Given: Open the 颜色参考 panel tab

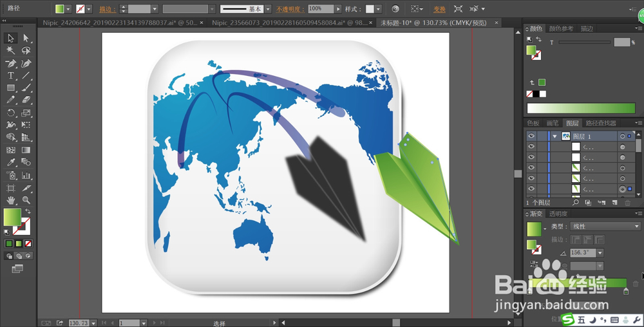Looking at the screenshot, I should [561, 28].
